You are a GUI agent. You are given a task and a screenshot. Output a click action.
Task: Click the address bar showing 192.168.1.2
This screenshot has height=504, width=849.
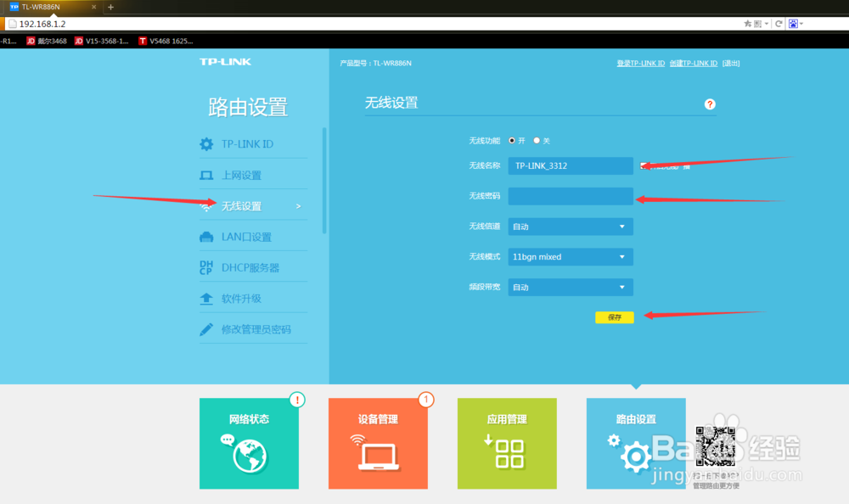(374, 24)
